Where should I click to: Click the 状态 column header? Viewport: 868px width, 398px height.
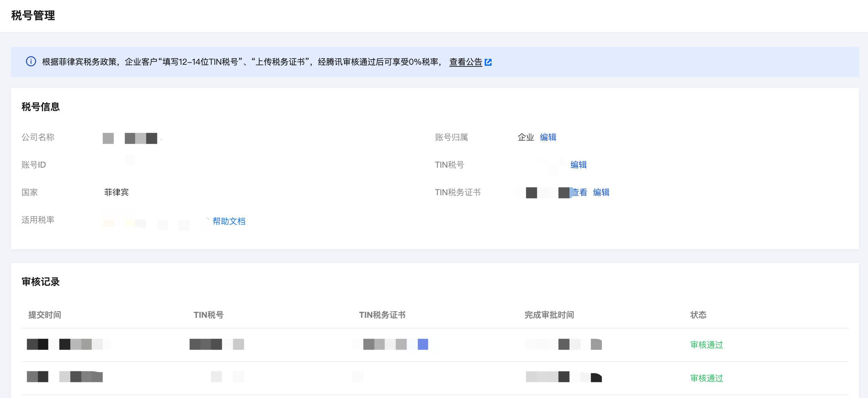(698, 315)
